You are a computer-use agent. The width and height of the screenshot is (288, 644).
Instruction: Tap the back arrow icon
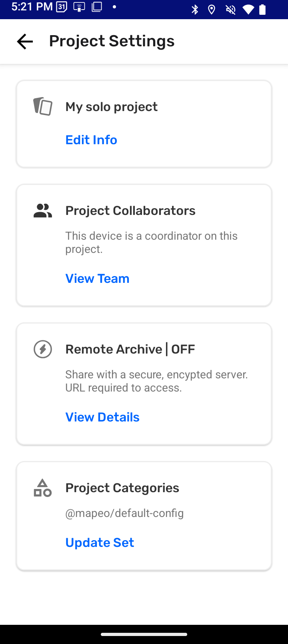pyautogui.click(x=25, y=42)
